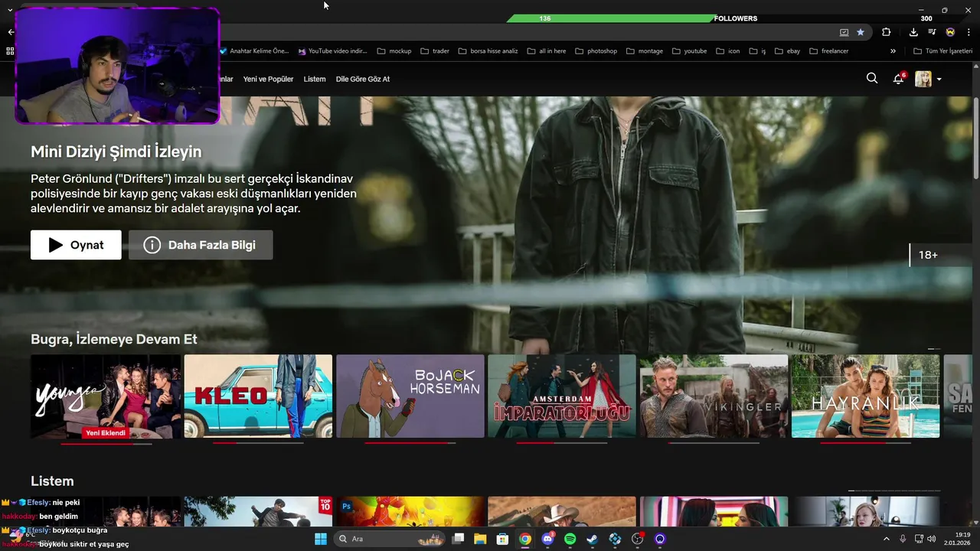Screen dimensions: 980x551
Task: Open the iş bookmark folder
Action: tap(758, 51)
